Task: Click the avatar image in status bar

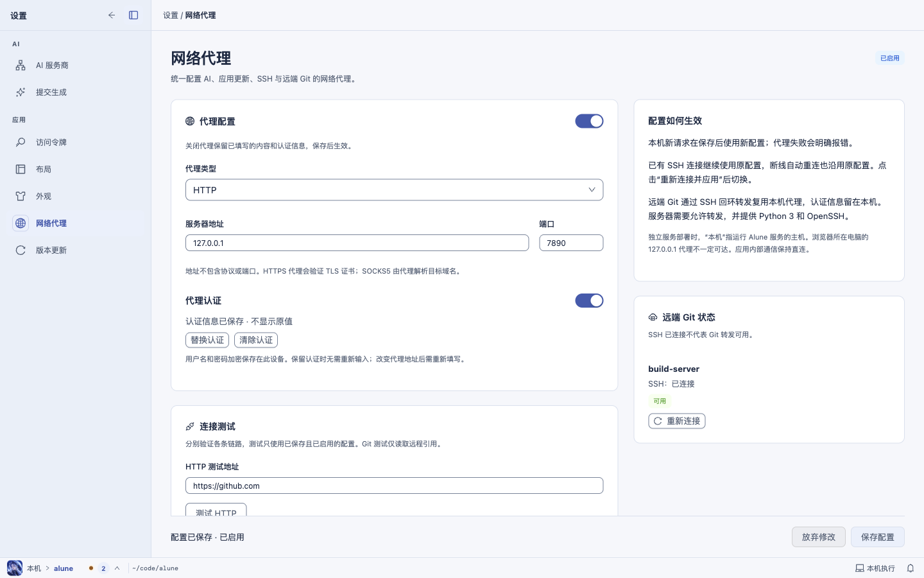Action: 15,568
